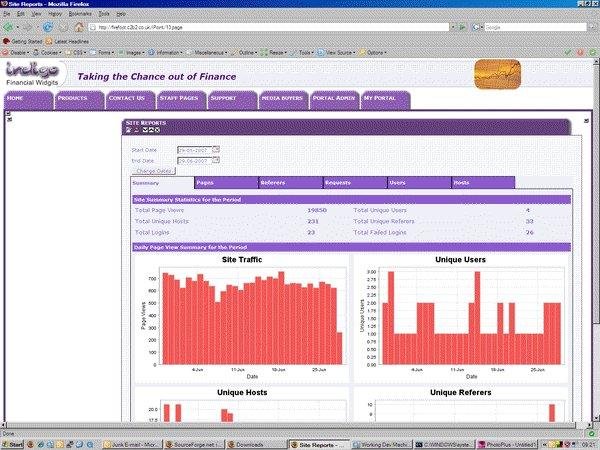Click the Windows Start button
Image resolution: width=600 pixels, height=450 pixels.
pyautogui.click(x=13, y=445)
